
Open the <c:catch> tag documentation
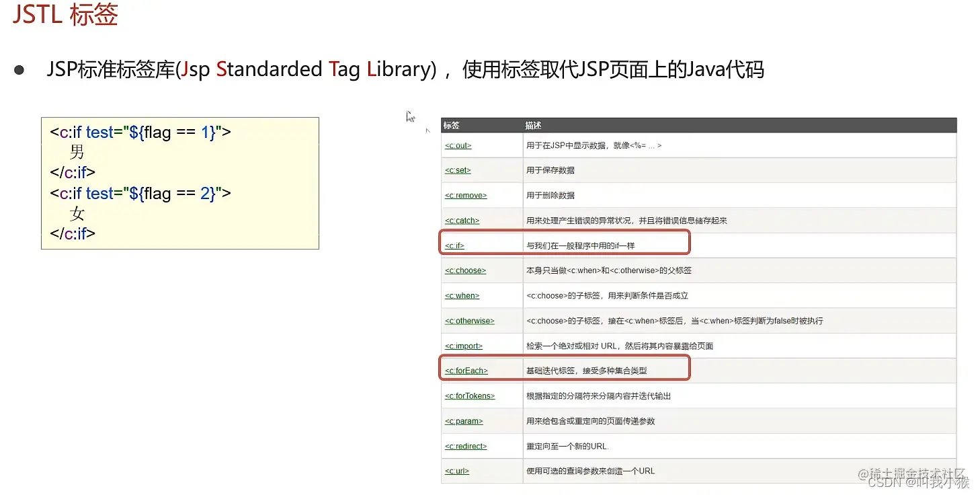click(460, 220)
